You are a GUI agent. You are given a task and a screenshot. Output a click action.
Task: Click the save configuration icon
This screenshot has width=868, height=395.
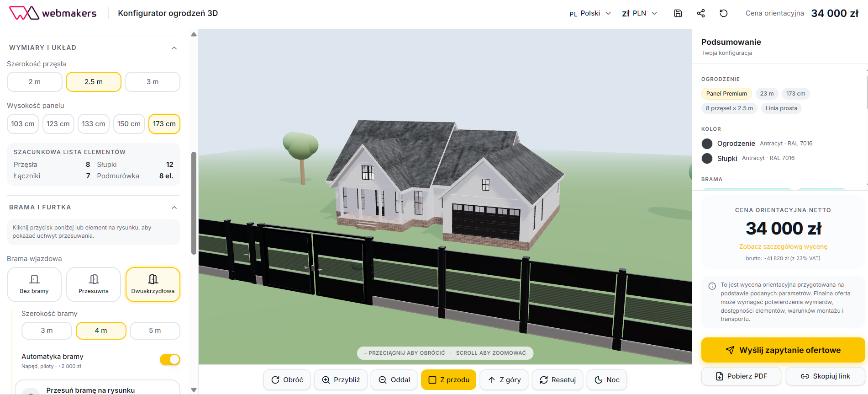coord(678,13)
